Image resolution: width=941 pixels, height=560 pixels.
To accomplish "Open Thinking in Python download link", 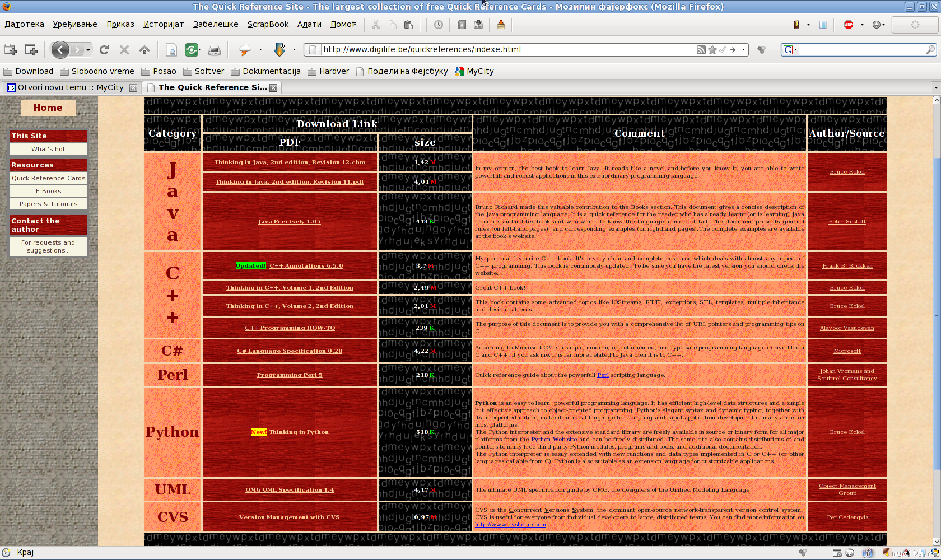I will tap(299, 432).
